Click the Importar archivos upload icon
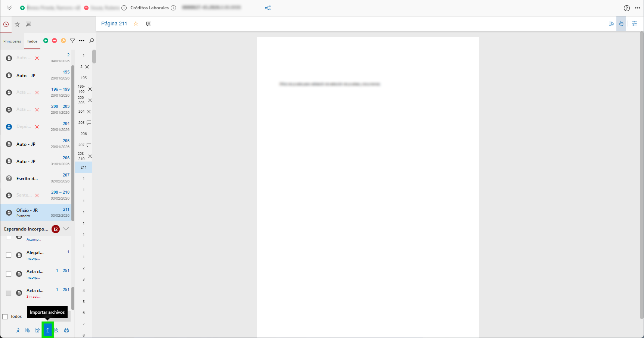The width and height of the screenshot is (644, 338). pyautogui.click(x=48, y=330)
